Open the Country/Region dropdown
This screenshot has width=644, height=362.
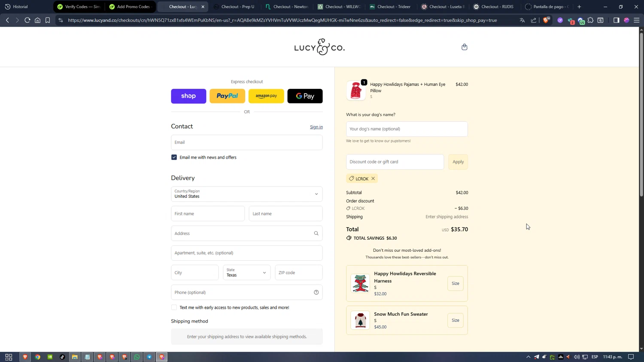click(x=247, y=194)
